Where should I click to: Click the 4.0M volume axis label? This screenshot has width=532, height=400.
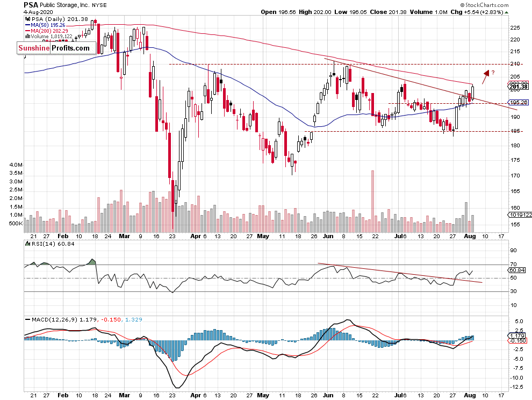point(16,165)
